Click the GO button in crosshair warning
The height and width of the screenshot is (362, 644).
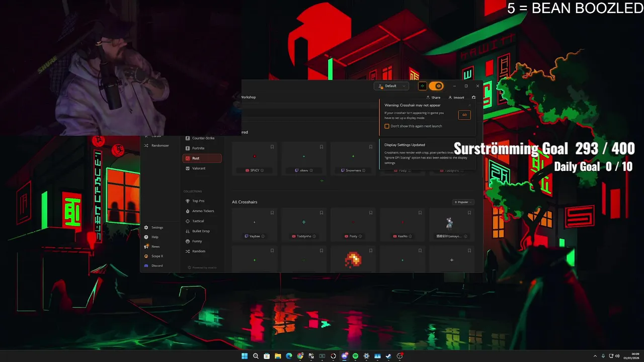[x=464, y=115]
